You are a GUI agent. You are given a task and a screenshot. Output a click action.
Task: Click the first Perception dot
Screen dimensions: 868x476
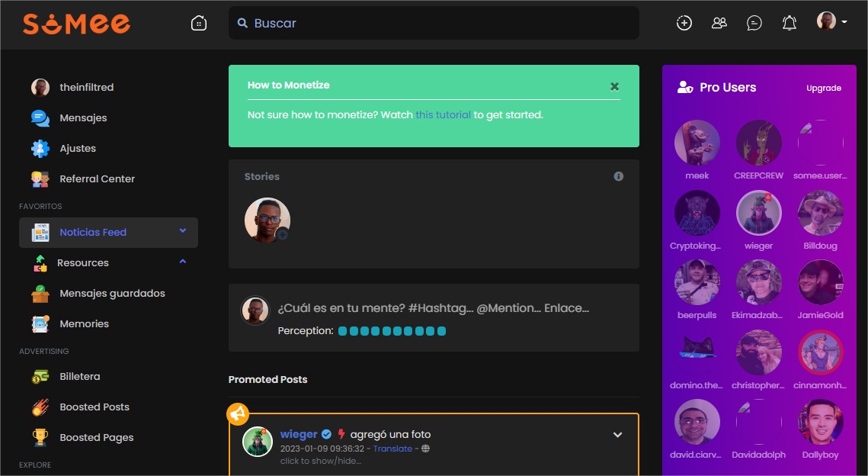(x=343, y=331)
